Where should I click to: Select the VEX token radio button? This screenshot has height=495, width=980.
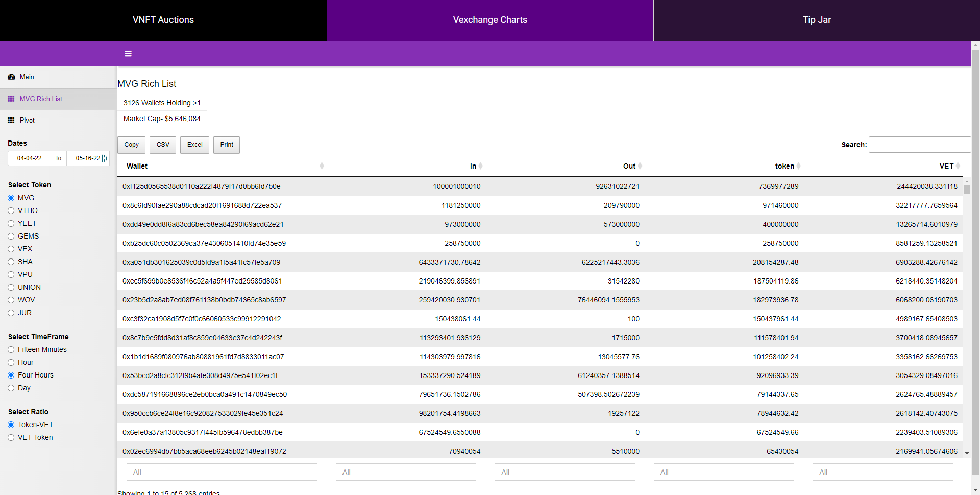point(11,249)
